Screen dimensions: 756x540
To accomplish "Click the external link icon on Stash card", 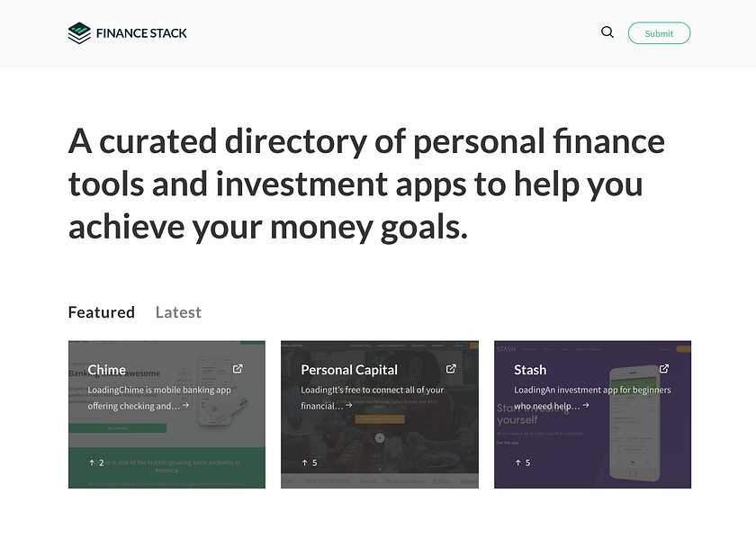I will 664,368.
